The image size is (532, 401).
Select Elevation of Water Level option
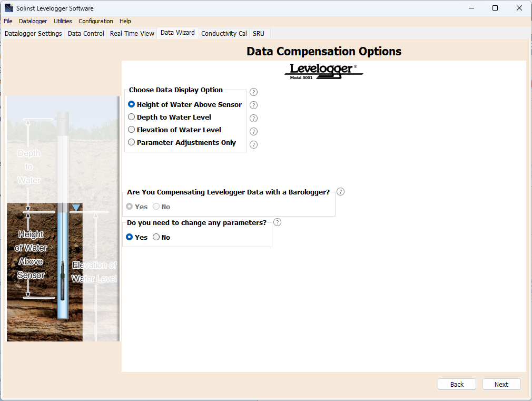click(x=132, y=130)
